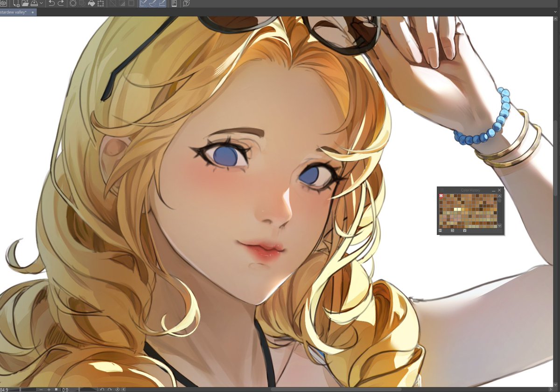
Task: Create a new canvas file
Action: [16, 3]
